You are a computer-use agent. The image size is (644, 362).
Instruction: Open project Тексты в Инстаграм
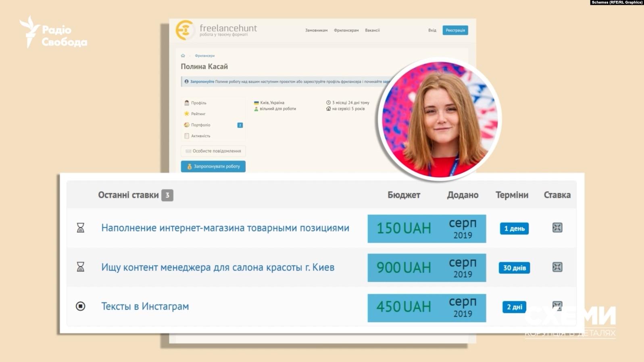click(x=145, y=306)
